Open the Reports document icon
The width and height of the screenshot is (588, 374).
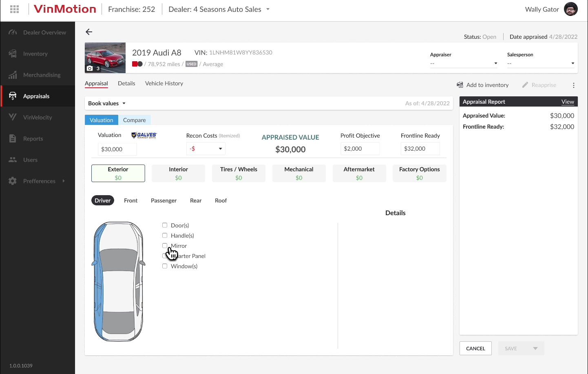point(13,138)
